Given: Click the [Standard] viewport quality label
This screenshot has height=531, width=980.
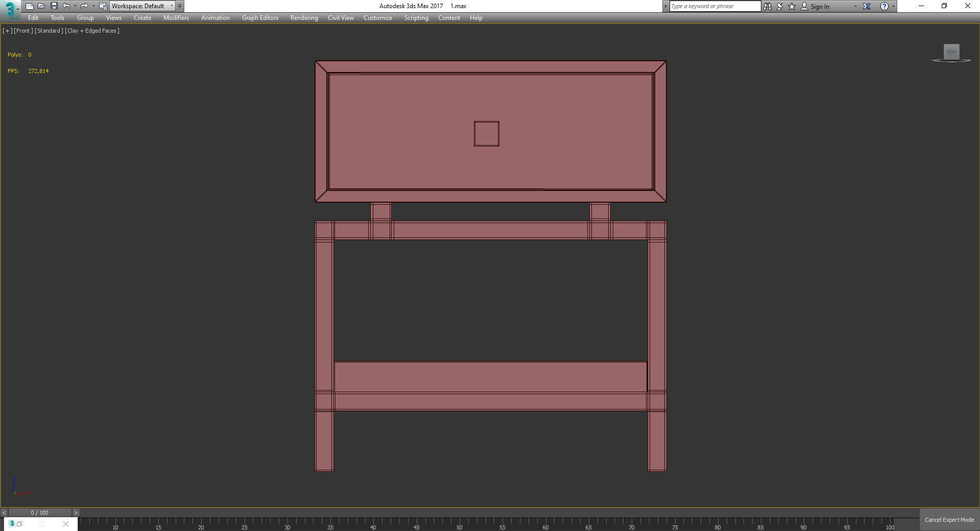Looking at the screenshot, I should point(49,31).
